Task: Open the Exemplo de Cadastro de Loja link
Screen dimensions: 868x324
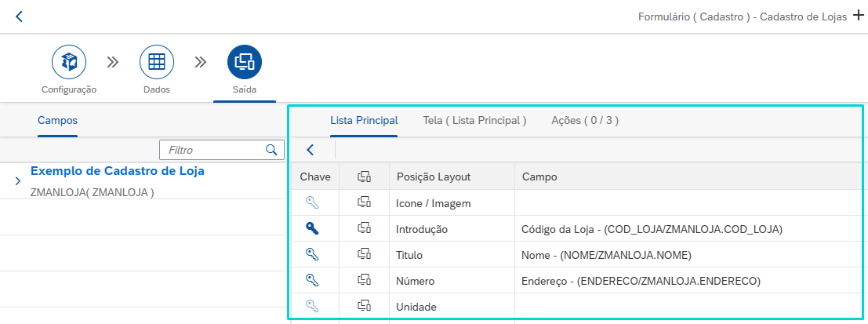Action: coord(117,171)
